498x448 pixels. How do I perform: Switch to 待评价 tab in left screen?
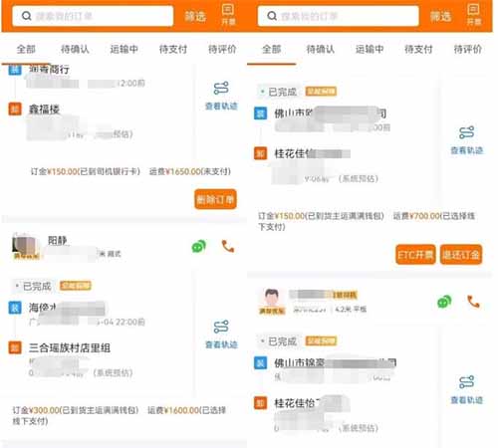click(x=222, y=50)
